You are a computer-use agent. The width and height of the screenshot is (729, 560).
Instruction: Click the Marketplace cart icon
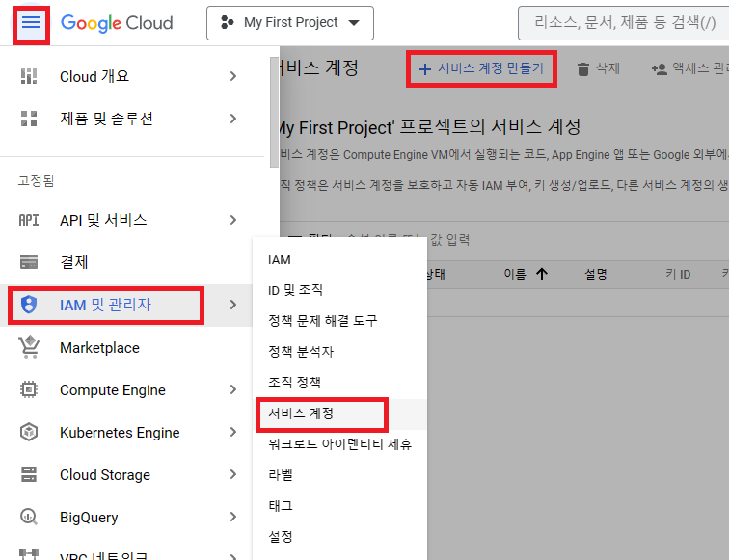point(29,348)
